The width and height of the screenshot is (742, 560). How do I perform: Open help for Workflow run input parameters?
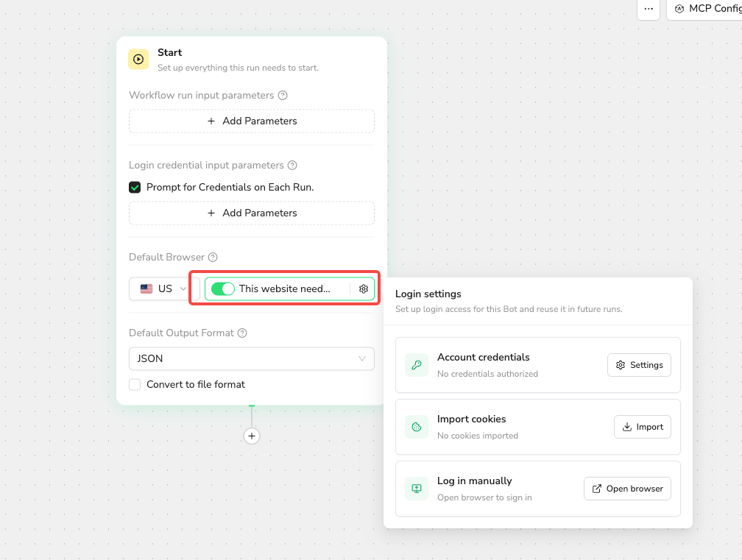tap(283, 95)
